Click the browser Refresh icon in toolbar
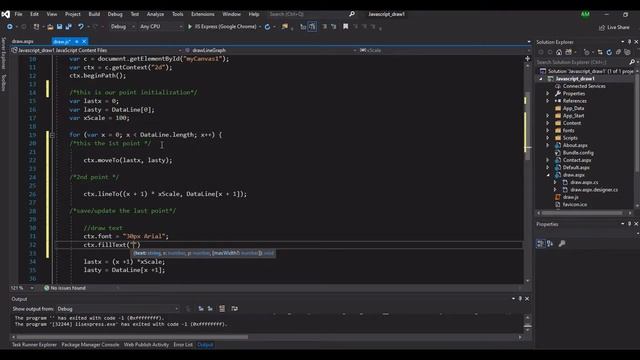 pos(267,27)
